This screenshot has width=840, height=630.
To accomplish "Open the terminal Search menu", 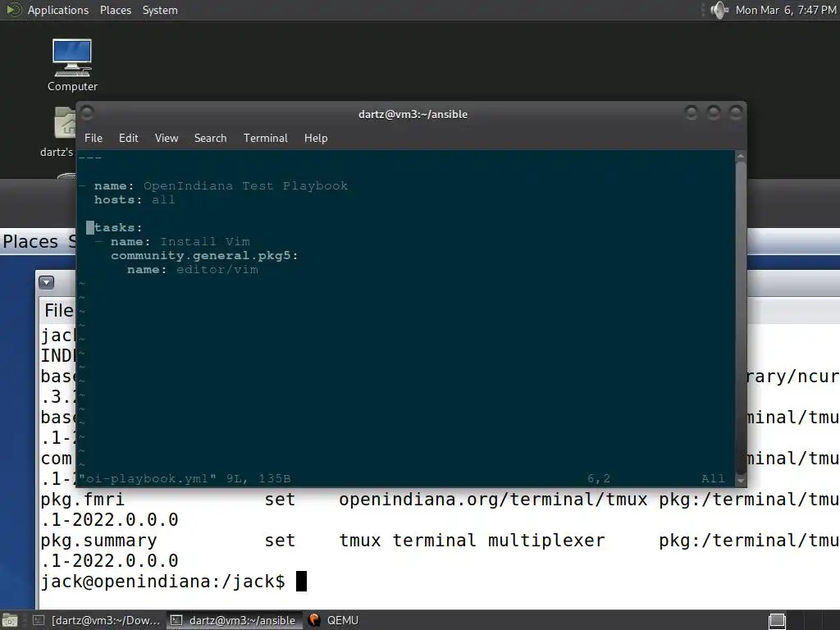I will 210,138.
